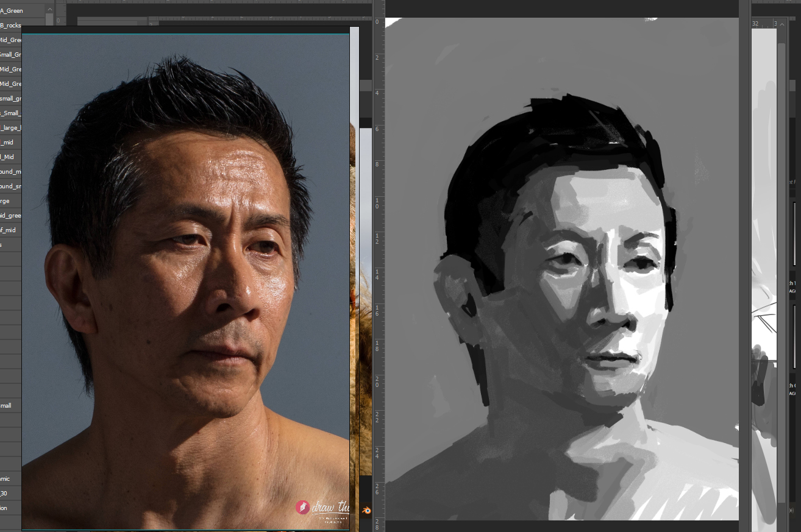Viewport: 801px width, 532px height.
Task: Select the list item ending in 'id_gree'
Action: pyautogui.click(x=11, y=215)
